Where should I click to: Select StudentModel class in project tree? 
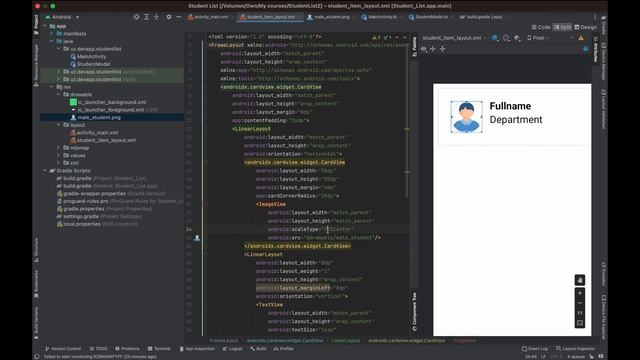[93, 64]
